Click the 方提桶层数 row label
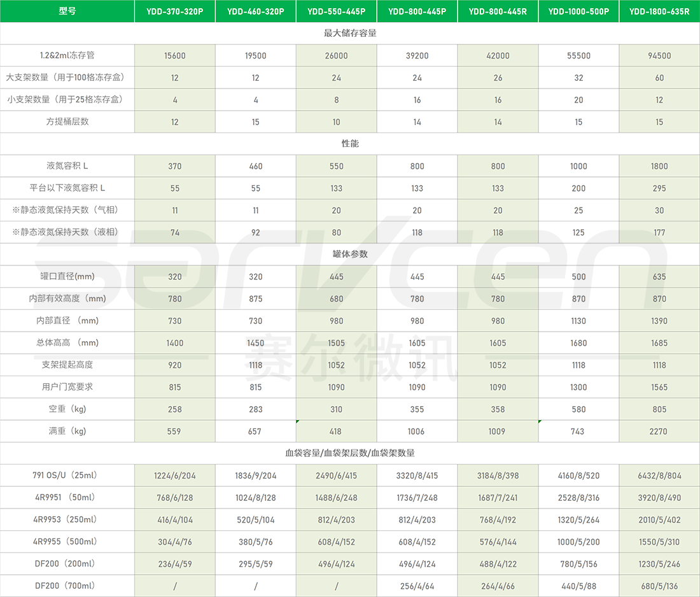700x597 pixels. pos(67,122)
